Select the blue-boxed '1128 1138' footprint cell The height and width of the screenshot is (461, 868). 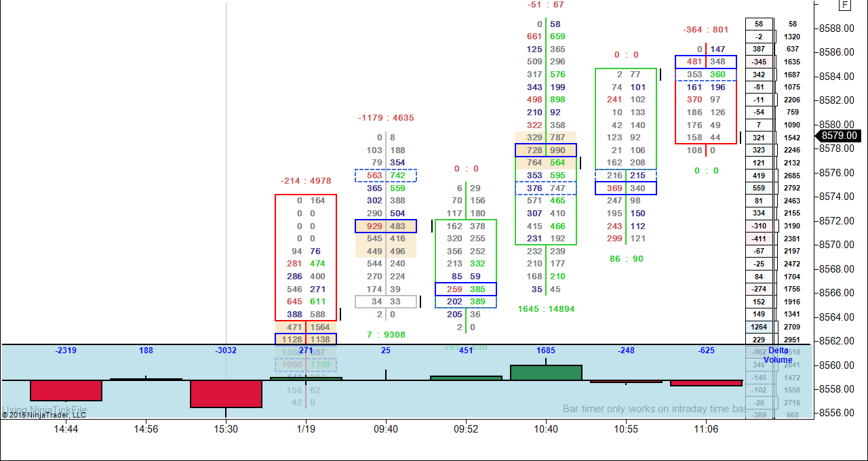pos(306,339)
